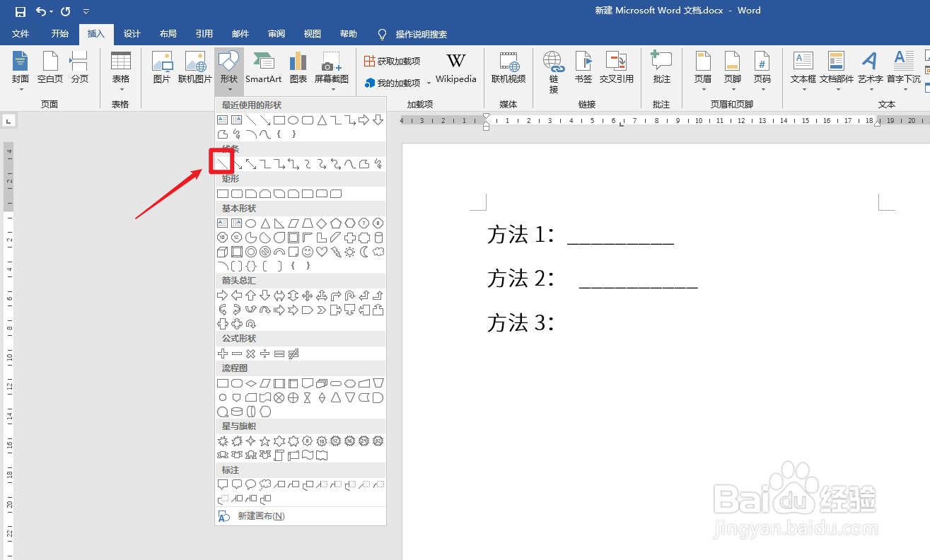The height and width of the screenshot is (560, 930).
Task: Insert the smiley face shape
Action: [x=308, y=252]
